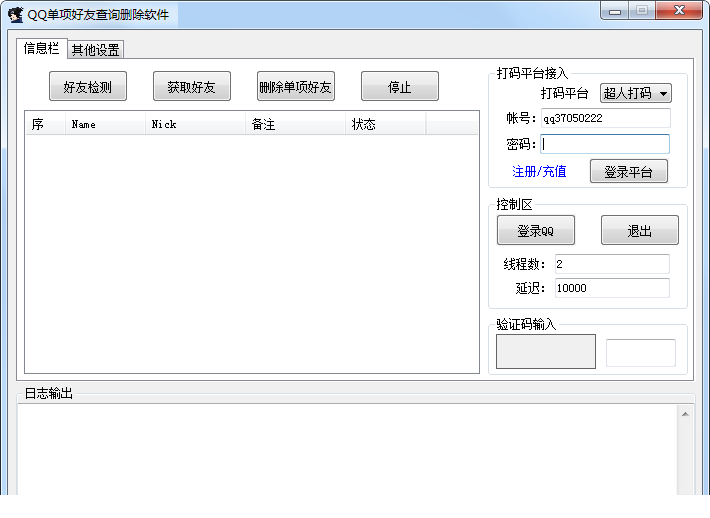Close the window with the red X
Viewport: 710px width, 518px height.
click(679, 11)
